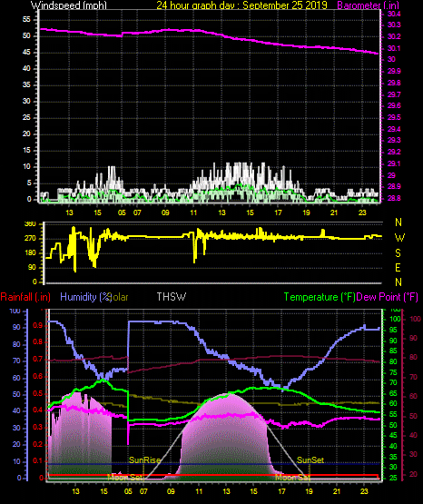
Task: Click the 24 hour graph day title
Action: point(241,5)
